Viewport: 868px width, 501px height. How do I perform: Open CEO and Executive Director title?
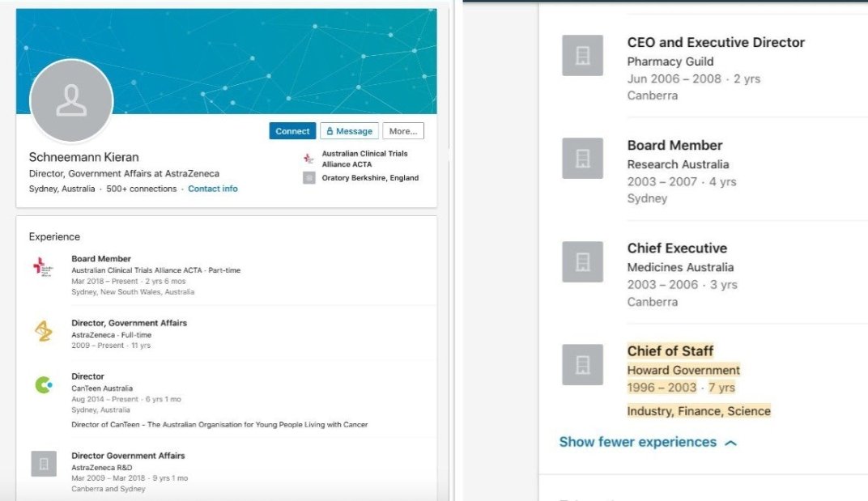point(716,43)
